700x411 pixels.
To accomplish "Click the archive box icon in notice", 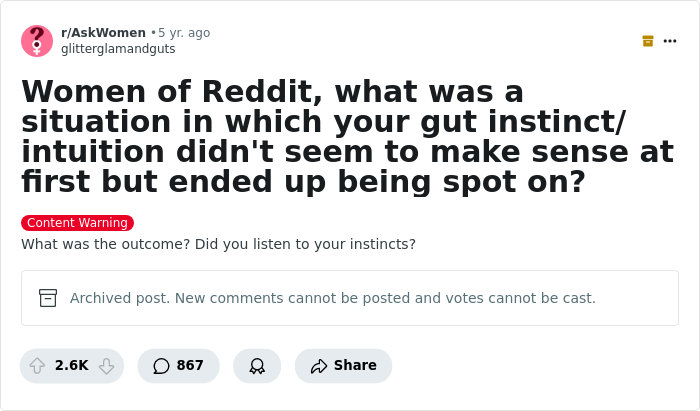I will (x=48, y=298).
